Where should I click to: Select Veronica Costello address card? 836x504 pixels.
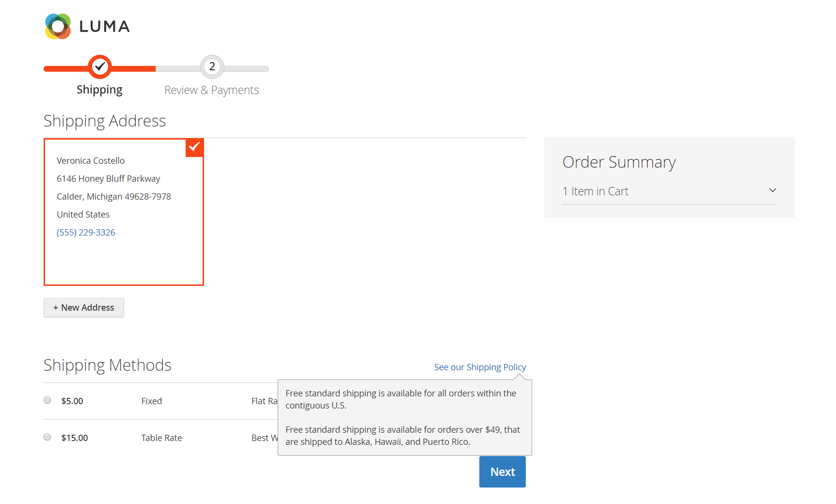coord(124,212)
